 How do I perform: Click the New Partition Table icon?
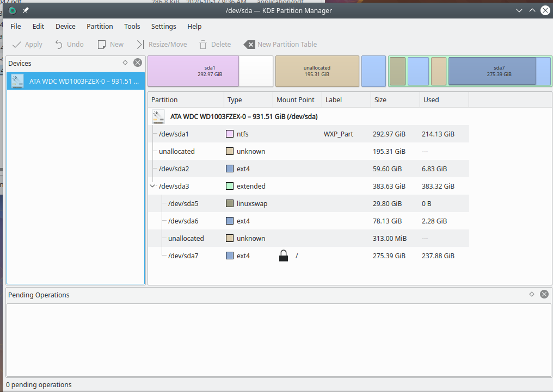[x=249, y=45]
